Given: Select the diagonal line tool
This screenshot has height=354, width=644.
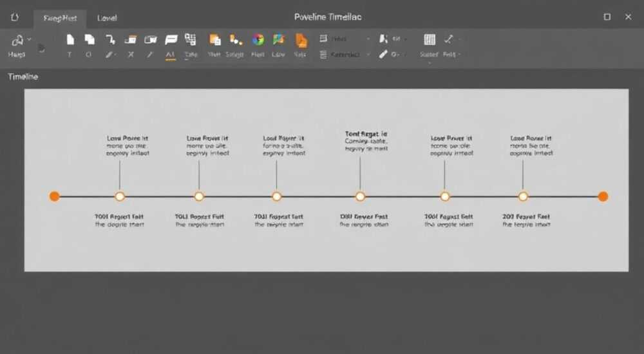Looking at the screenshot, I should (150, 54).
